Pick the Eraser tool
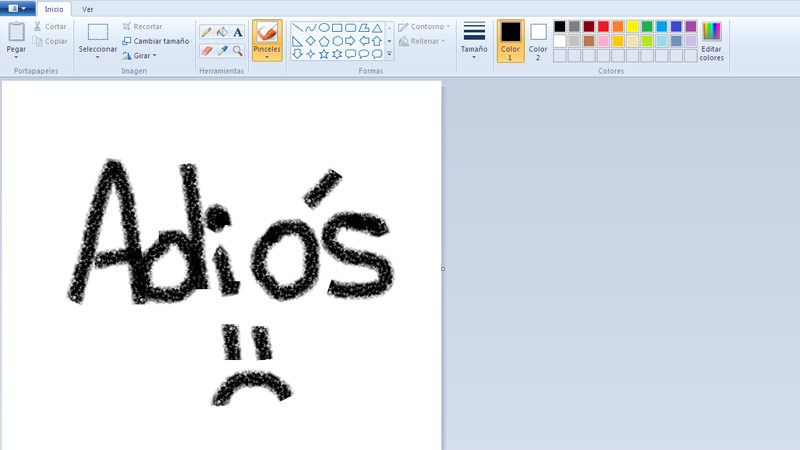Viewport: 800px width, 450px height. (206, 50)
